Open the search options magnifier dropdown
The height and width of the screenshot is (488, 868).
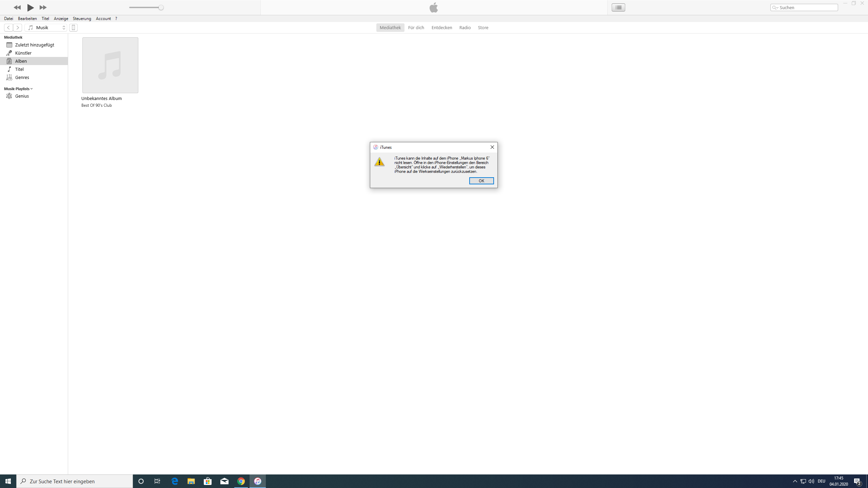coord(775,7)
